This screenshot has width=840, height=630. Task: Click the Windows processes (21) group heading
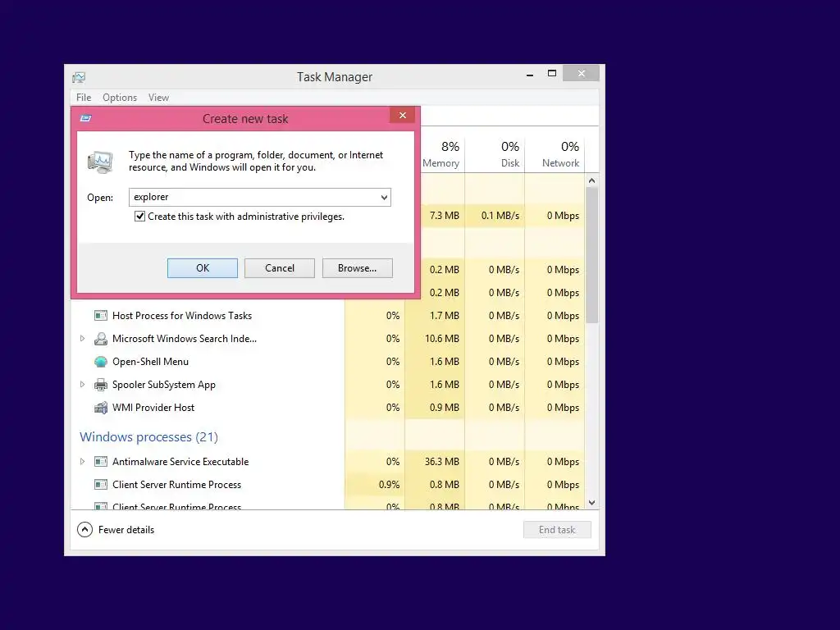pyautogui.click(x=149, y=437)
